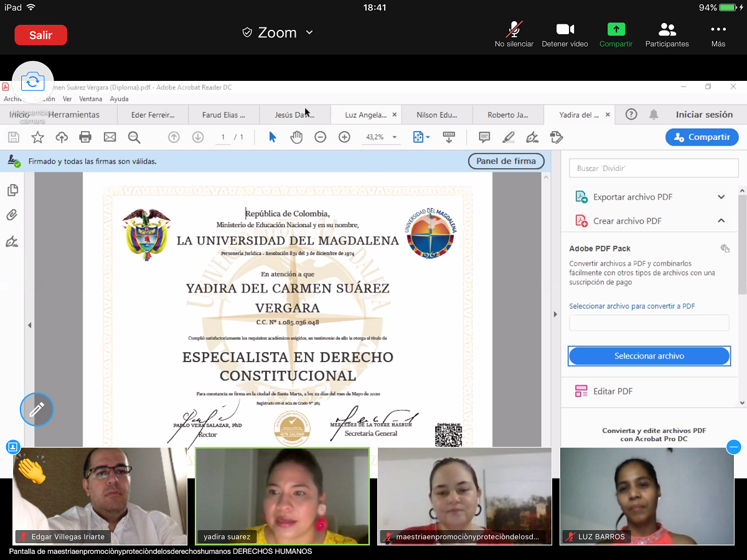The image size is (747, 560).
Task: Click the Highlight text icon
Action: [508, 137]
